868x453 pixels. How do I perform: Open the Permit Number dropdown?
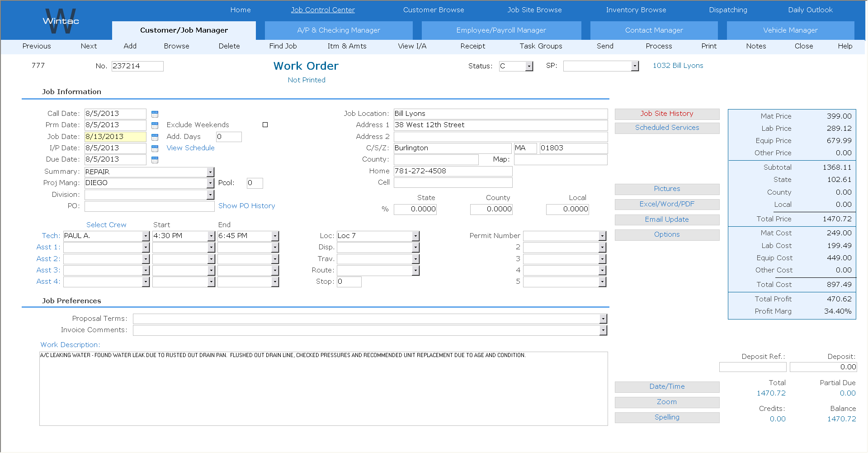pos(602,236)
